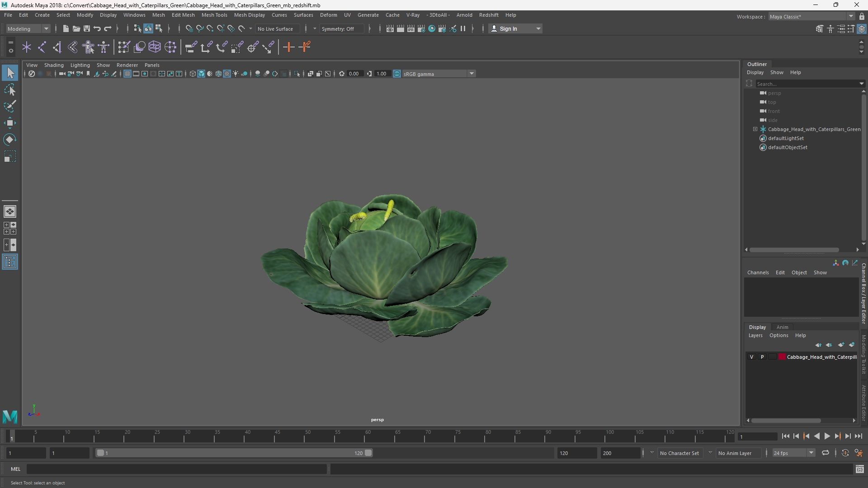This screenshot has height=488, width=868.
Task: Click Play forwards button
Action: coord(827,436)
